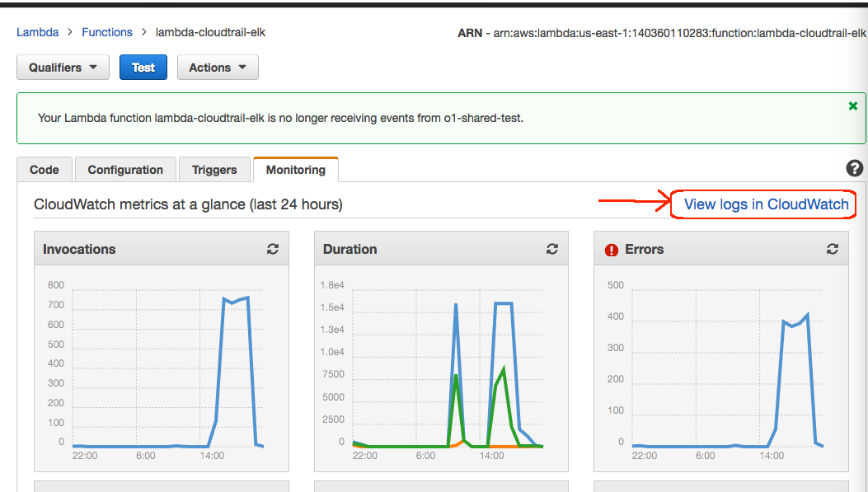Refresh the Errors chart
Screen dimensions: 868x492
(832, 249)
